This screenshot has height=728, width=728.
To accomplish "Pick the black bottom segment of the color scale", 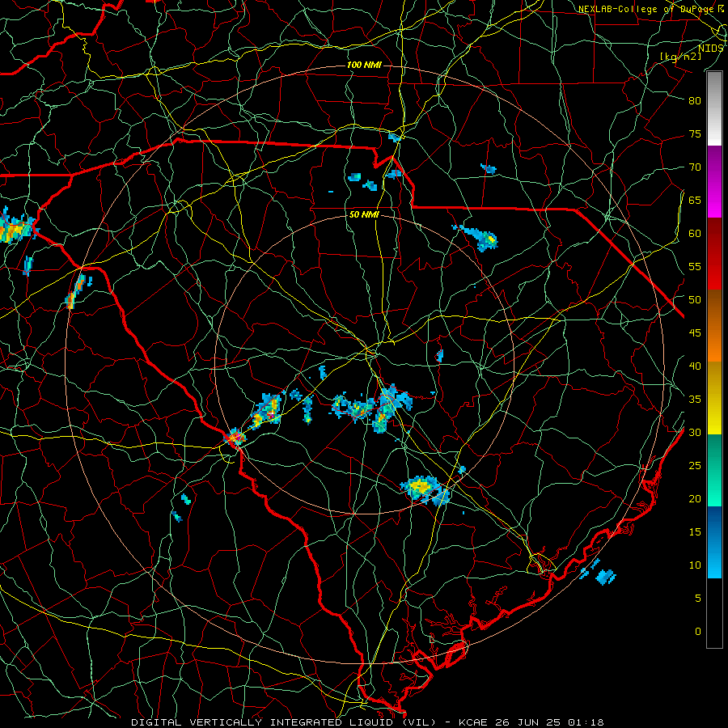I will pyautogui.click(x=714, y=613).
